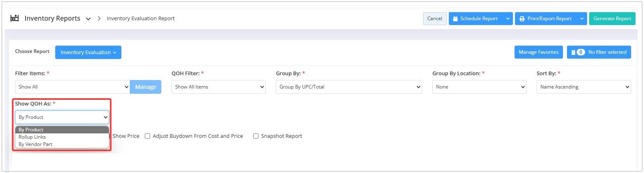644x173 pixels.
Task: Open the Group By UPC/Total dropdown
Action: coord(349,87)
